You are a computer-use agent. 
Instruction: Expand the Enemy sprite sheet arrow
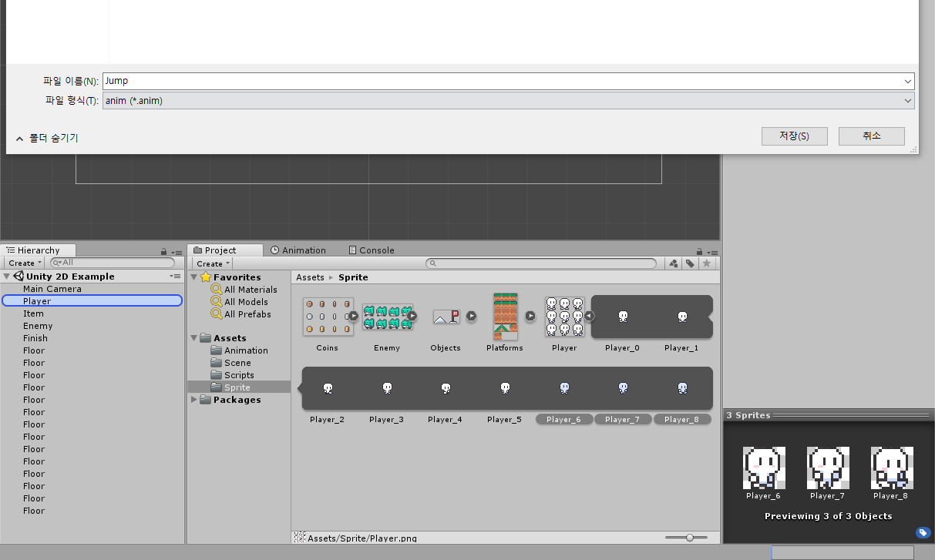point(412,316)
